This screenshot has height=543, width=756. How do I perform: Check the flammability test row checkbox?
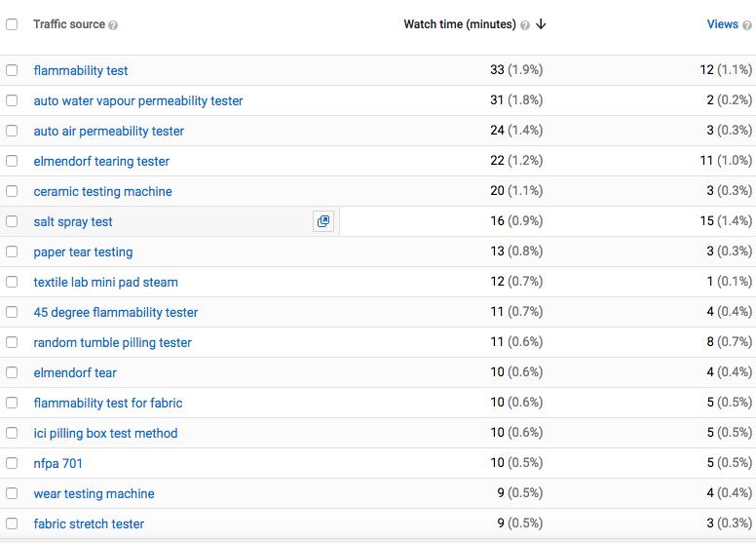12,70
